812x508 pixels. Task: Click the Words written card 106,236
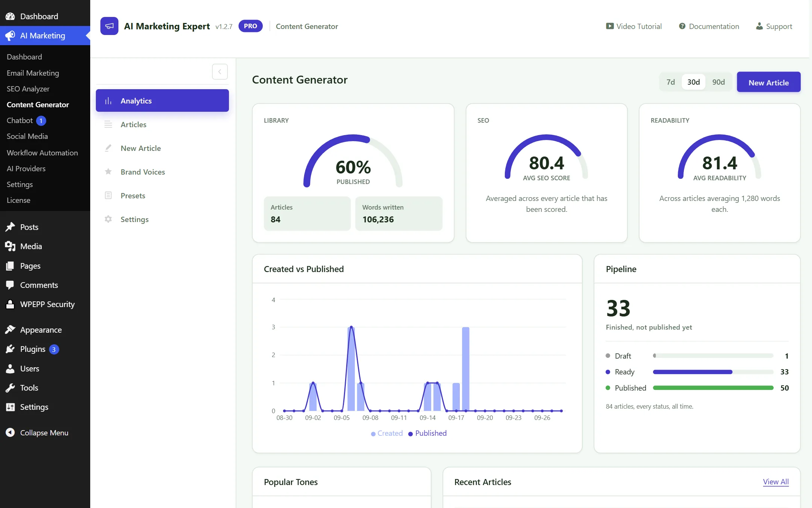pyautogui.click(x=399, y=213)
